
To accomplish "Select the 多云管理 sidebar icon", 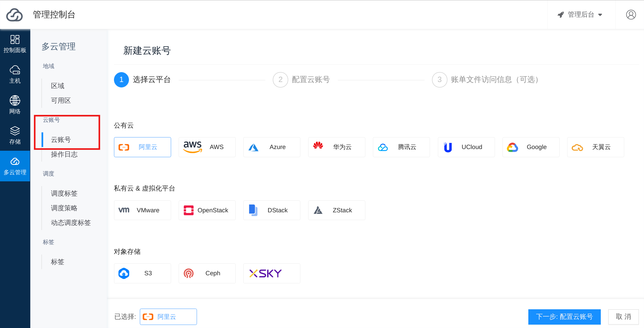I will (x=15, y=166).
